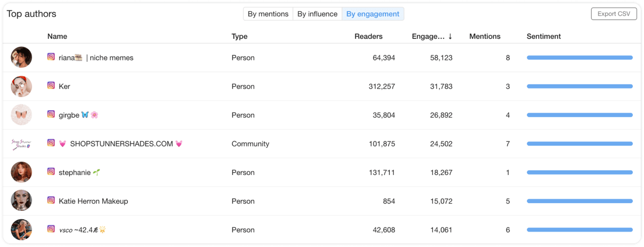Viewport: 644px width, 247px height.
Task: Click Instagram icon next to vsco author
Action: point(51,229)
